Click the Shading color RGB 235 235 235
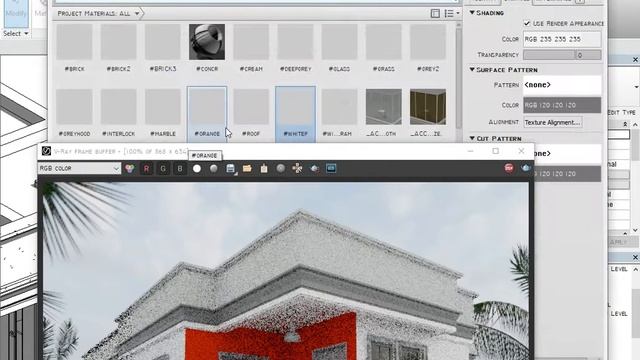Viewport: 640px width, 360px height. click(x=562, y=39)
